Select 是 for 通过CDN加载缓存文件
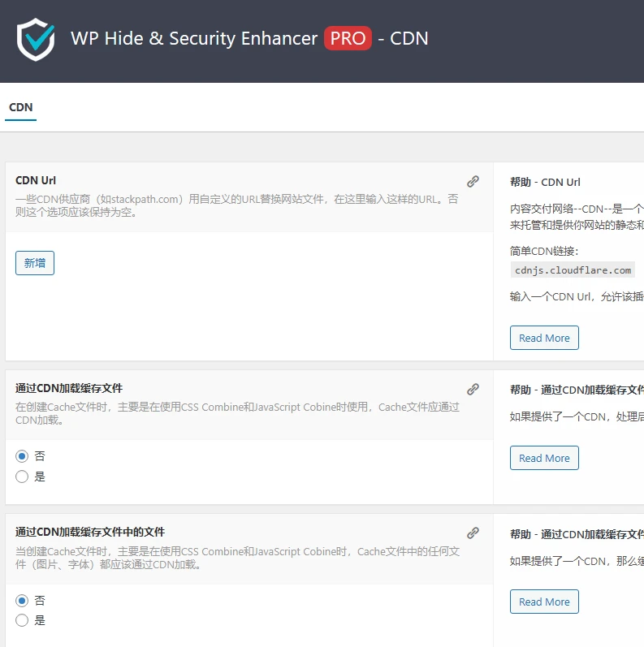 coord(22,477)
